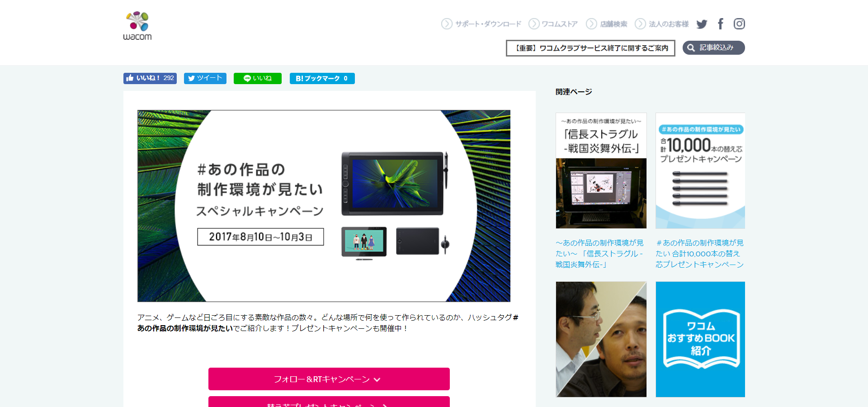Click the arrow circle icon beside 店舗検索

pos(591,24)
